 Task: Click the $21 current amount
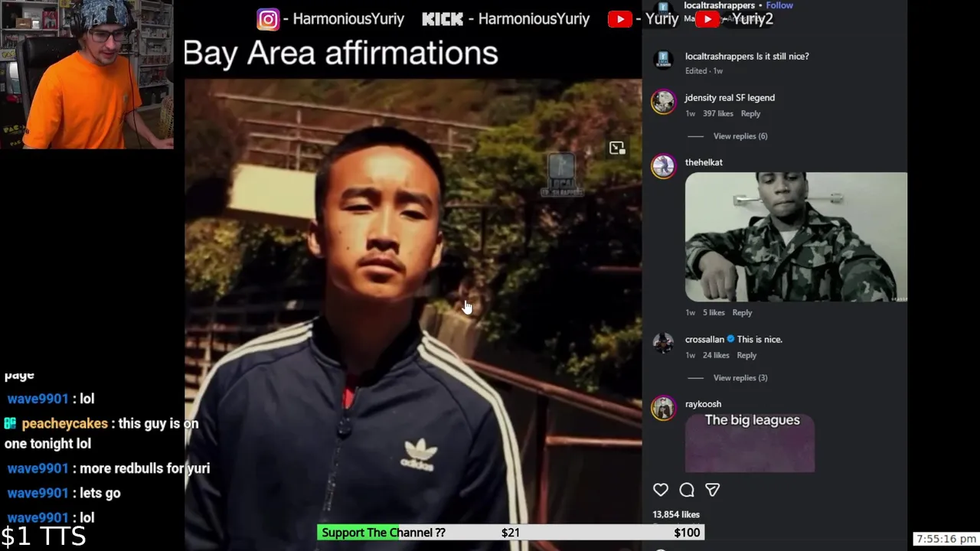point(511,533)
